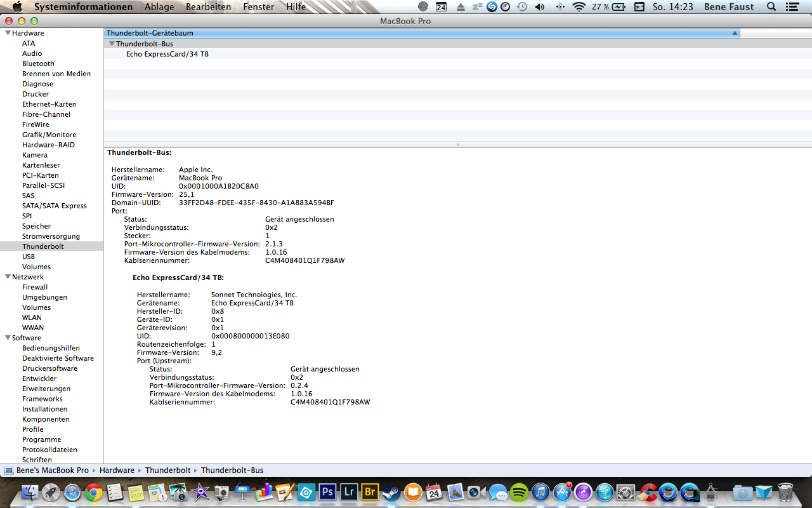Open Spotlight search magnifier
The image size is (812, 508).
coord(771,7)
